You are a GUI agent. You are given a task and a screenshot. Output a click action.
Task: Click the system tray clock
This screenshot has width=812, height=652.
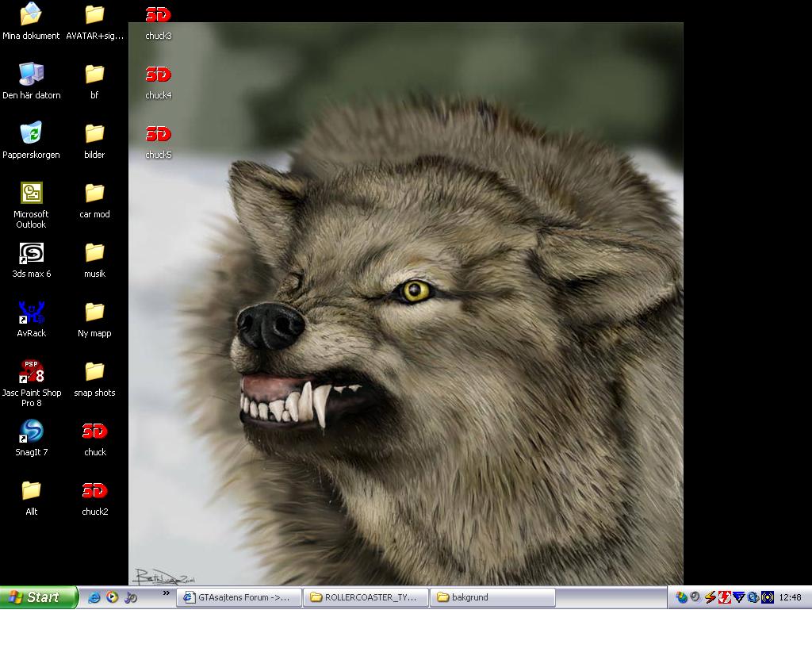[790, 597]
